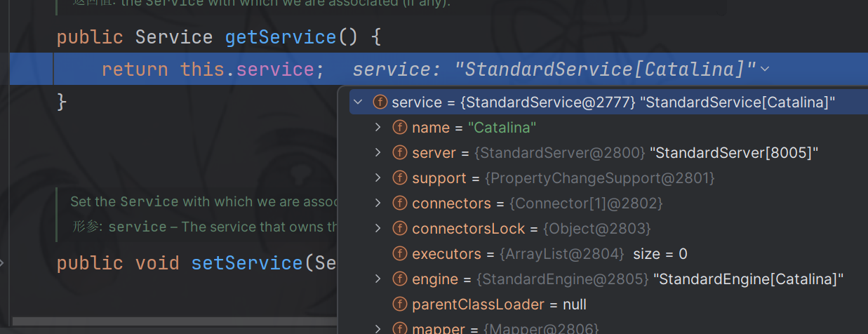
Task: Click the setService method name in code
Action: [x=247, y=263]
